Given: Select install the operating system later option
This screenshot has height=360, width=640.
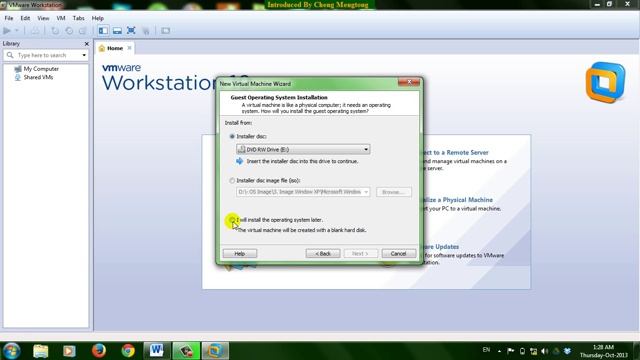Looking at the screenshot, I should click(232, 220).
